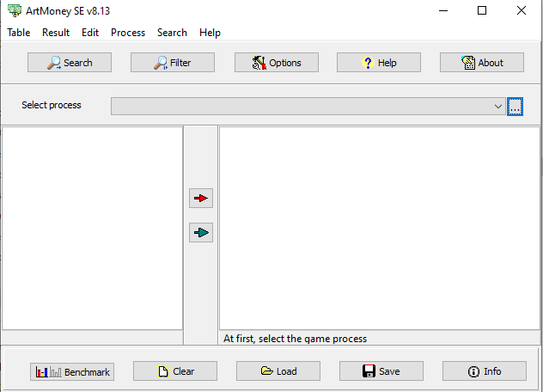
Task: Click the ellipsis browse process button
Action: point(515,107)
